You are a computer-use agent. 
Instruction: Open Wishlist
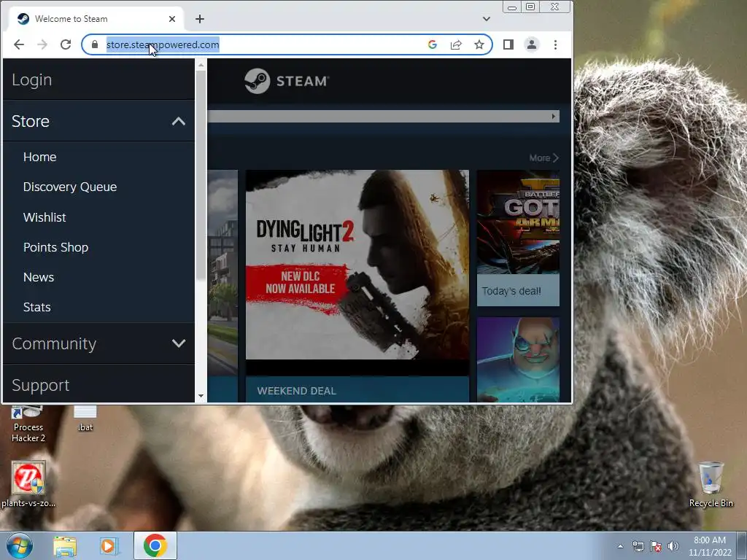coord(44,217)
